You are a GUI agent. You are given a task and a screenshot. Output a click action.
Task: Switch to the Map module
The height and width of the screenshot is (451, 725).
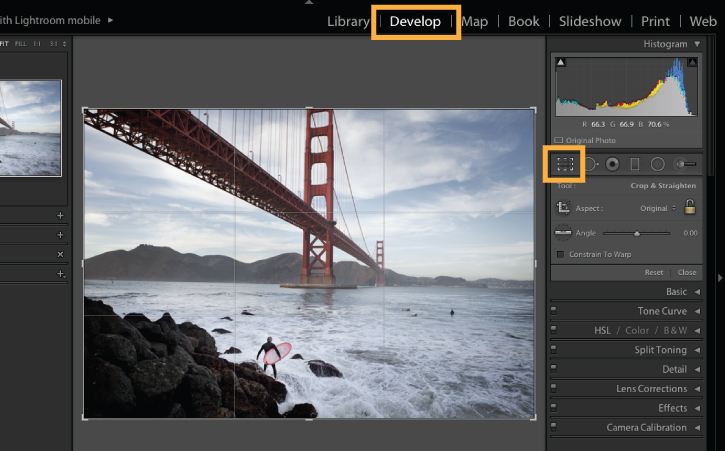(x=475, y=21)
